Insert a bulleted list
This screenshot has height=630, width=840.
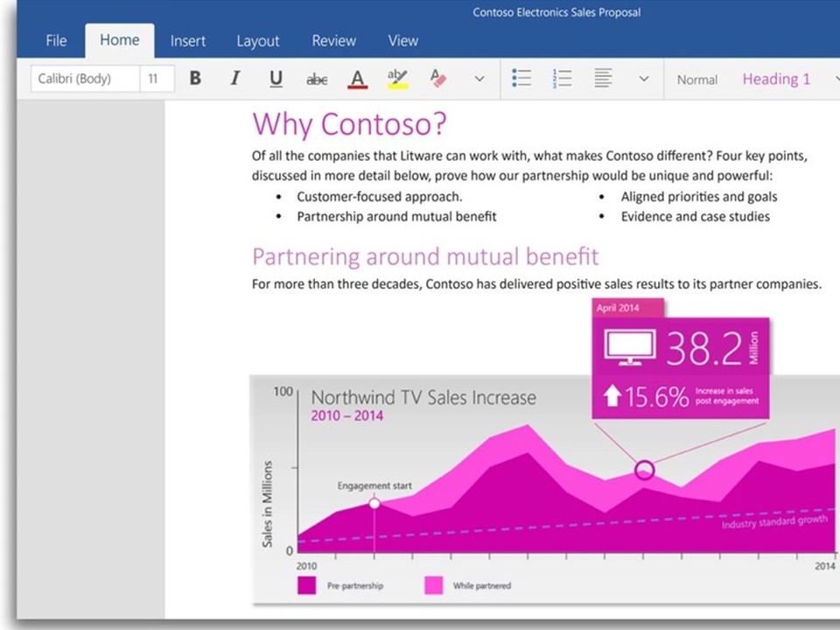point(521,79)
